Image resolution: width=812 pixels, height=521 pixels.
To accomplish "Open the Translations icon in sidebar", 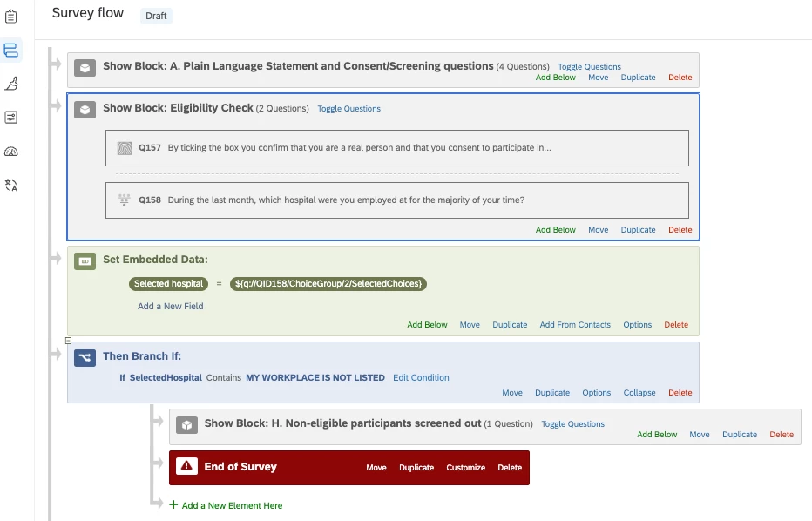I will (10, 185).
